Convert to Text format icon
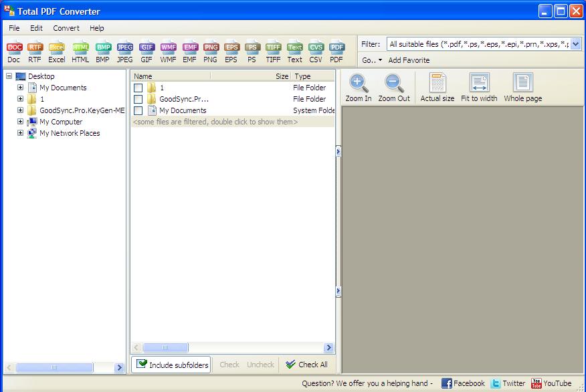586x392 pixels. click(x=295, y=52)
